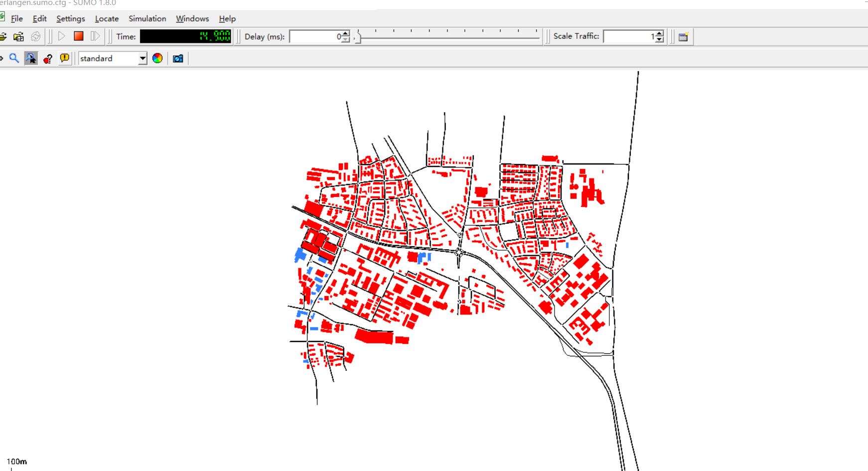This screenshot has height=471, width=868.
Task: Decrease the Scale Traffic spinner
Action: click(x=659, y=39)
